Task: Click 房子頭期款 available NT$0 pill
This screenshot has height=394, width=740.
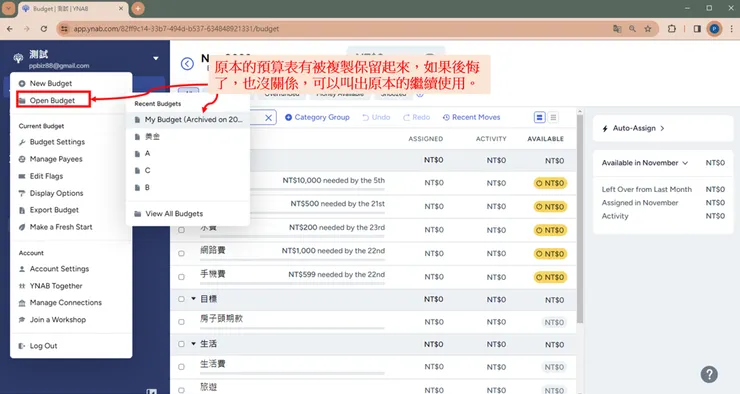Action: [554, 322]
